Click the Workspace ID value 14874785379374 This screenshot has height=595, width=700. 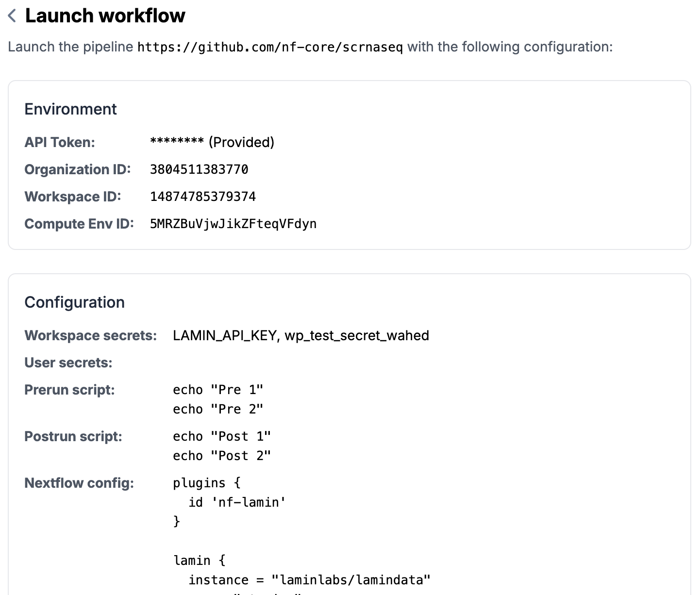point(202,197)
